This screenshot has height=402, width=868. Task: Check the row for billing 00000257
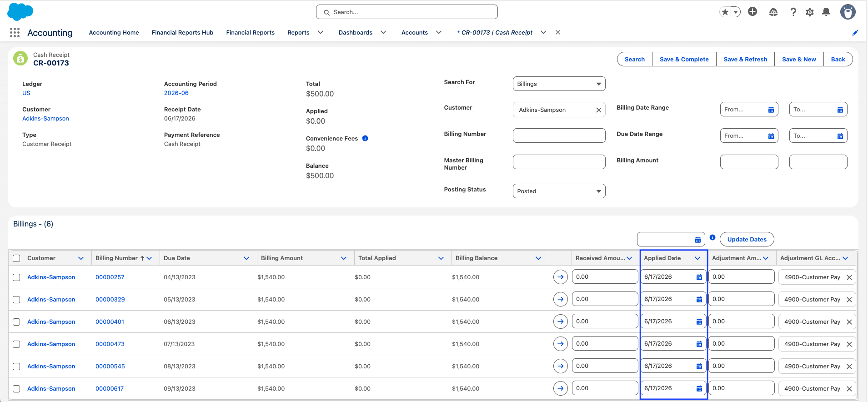tap(16, 277)
